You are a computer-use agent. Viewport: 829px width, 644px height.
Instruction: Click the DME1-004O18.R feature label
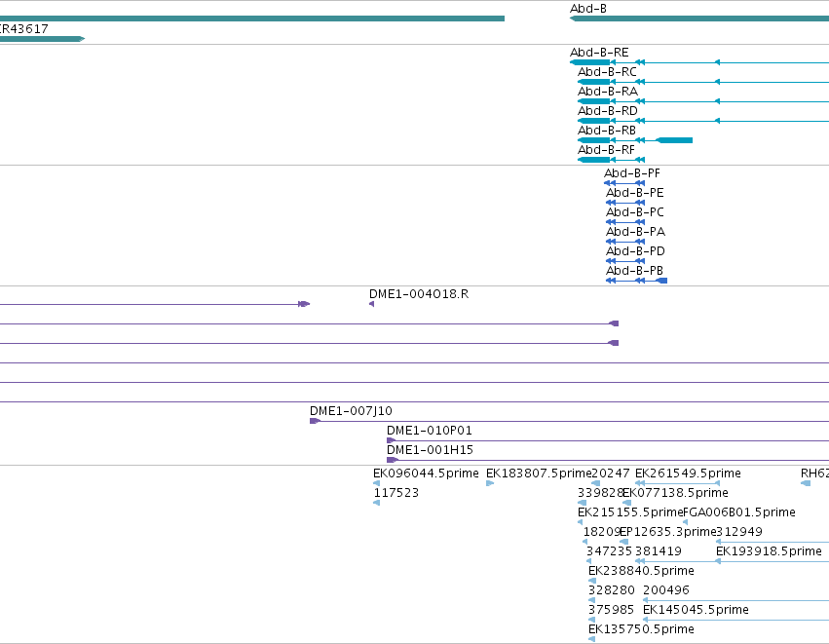point(419,294)
